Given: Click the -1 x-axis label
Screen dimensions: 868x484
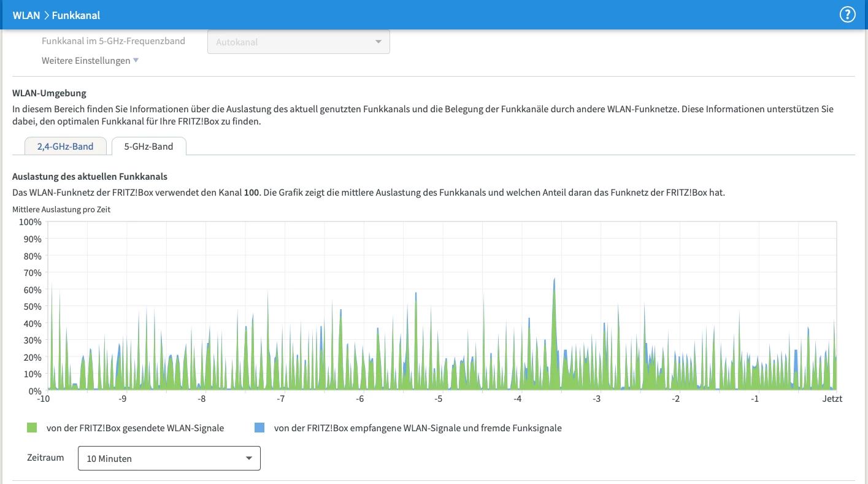Looking at the screenshot, I should 755,399.
